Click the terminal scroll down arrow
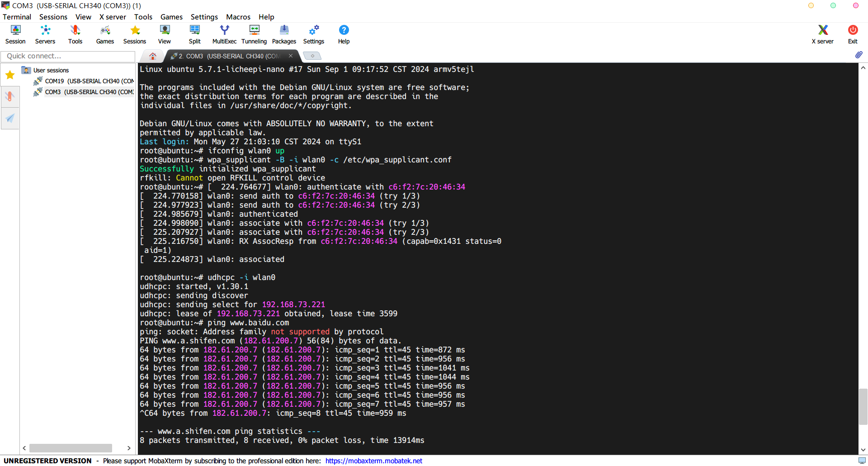Screen dimensions: 868x466 pyautogui.click(x=863, y=450)
